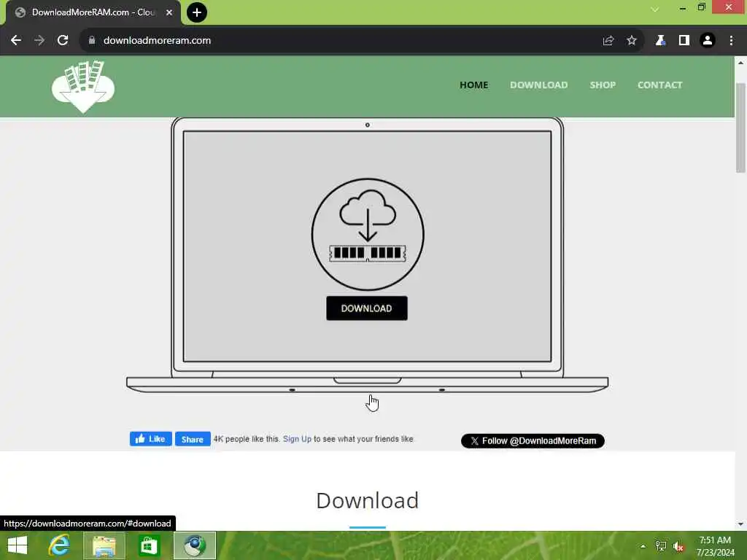
Task: Click the DownloadMoreRAM cloud logo
Action: pyautogui.click(x=83, y=87)
